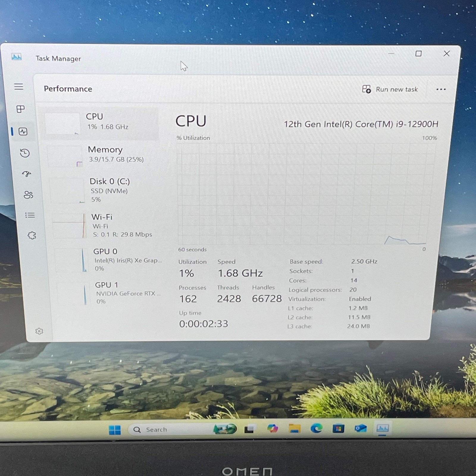
Task: Click the search highlight image in taskbar
Action: coord(225,429)
